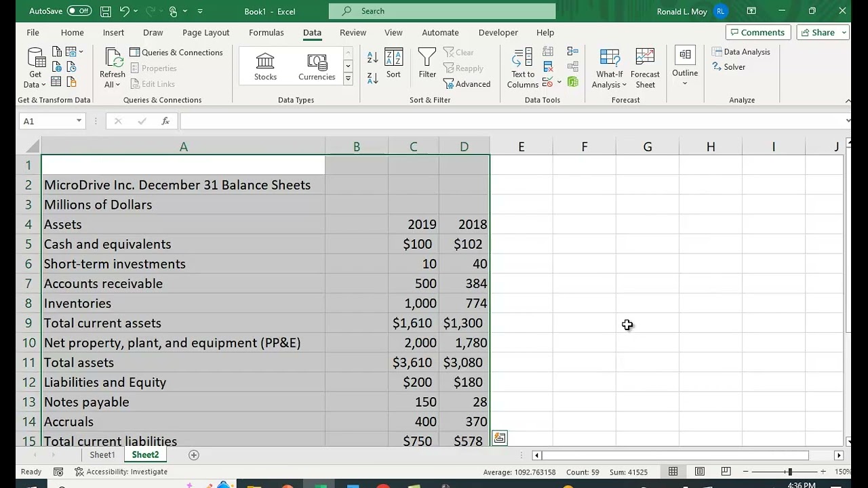The image size is (868, 488).
Task: Collapse the ribbon
Action: pyautogui.click(x=848, y=100)
